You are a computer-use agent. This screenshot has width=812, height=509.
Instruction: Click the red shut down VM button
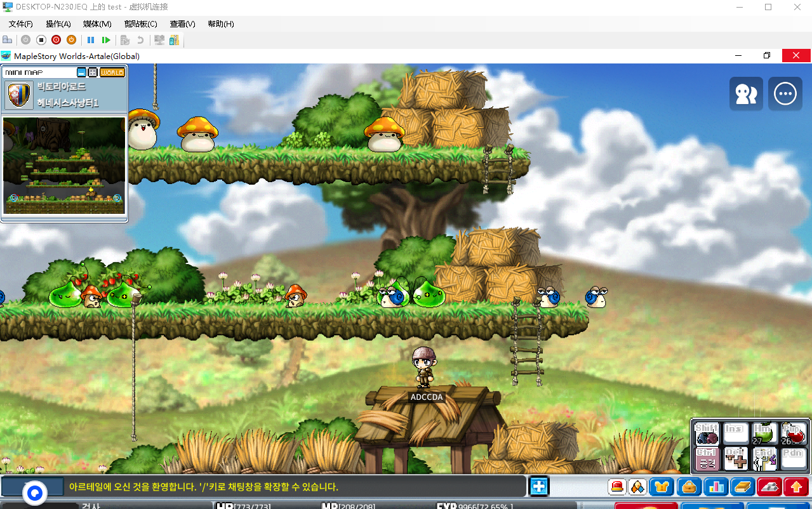(x=56, y=40)
